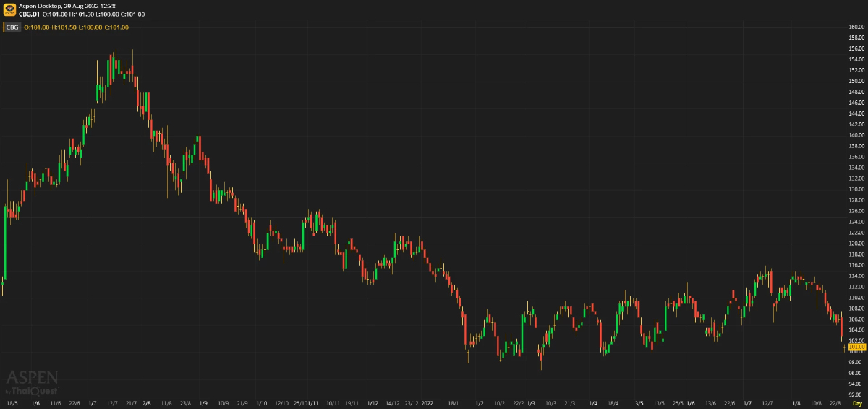Click the 1/10 date axis label

point(262,404)
